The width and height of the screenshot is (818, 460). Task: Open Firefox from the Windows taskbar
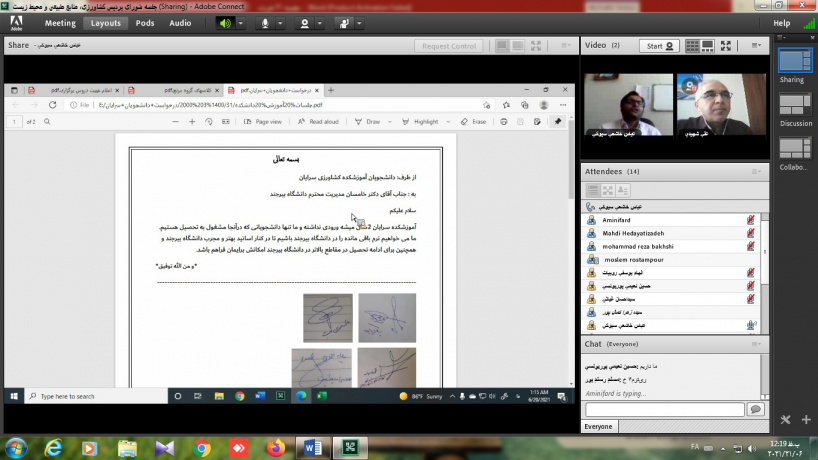click(x=275, y=448)
